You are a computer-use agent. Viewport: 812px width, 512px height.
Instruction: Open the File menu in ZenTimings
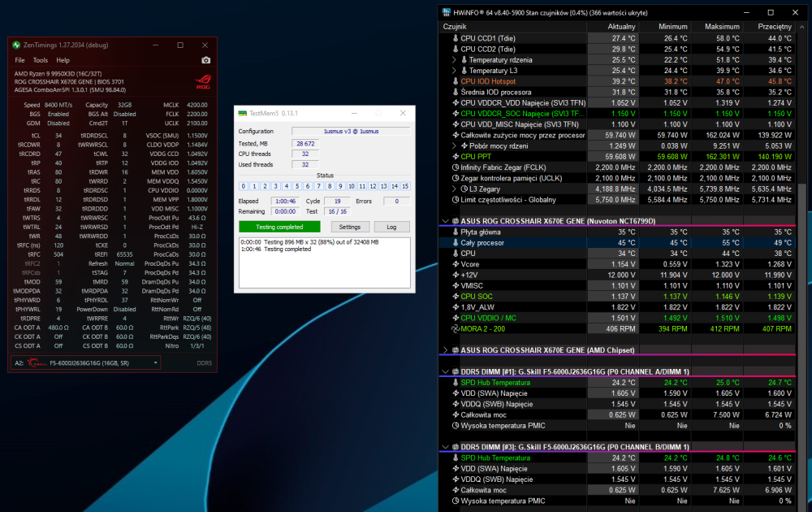click(x=19, y=60)
